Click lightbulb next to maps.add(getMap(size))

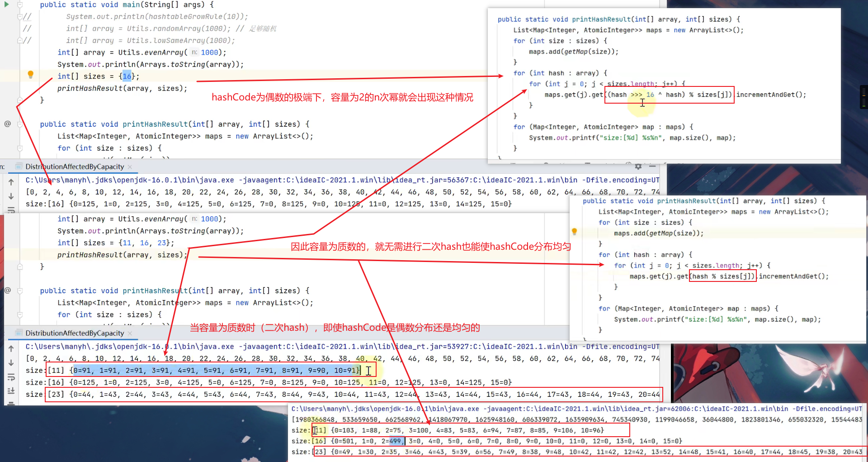pos(574,232)
